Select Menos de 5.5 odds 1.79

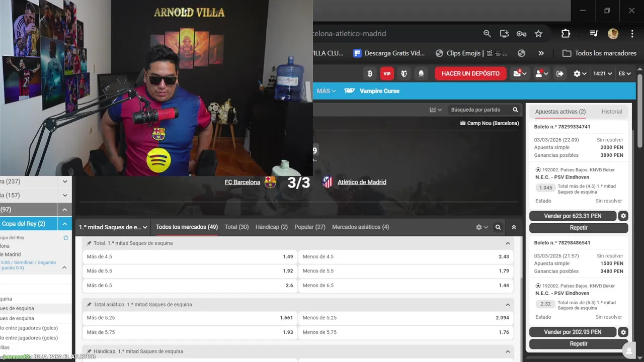pos(406,271)
